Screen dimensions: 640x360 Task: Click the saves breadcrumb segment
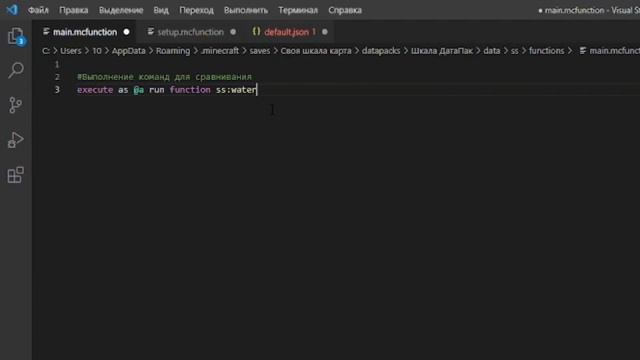(260, 51)
